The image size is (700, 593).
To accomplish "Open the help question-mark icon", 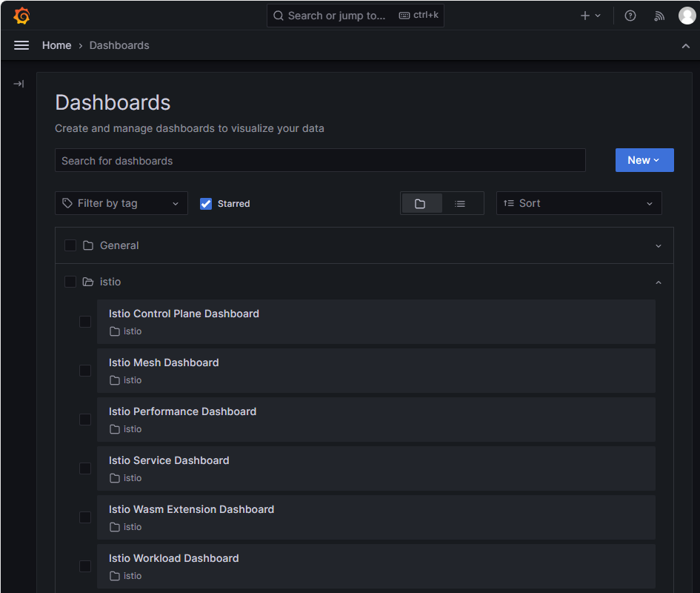I will coord(630,16).
